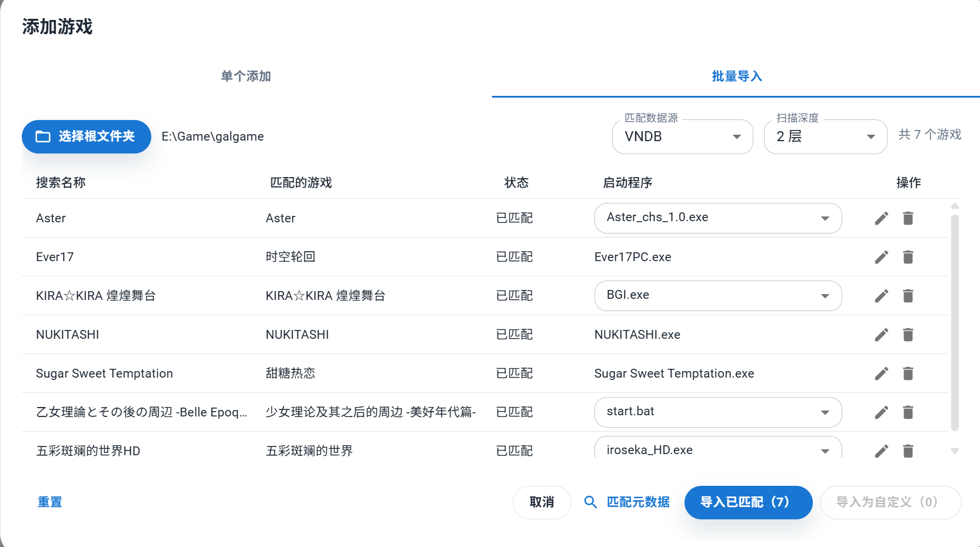The height and width of the screenshot is (547, 980).
Task: Click the matched game 少女理论及其之后的周边 -美好年代篇-
Action: click(371, 412)
